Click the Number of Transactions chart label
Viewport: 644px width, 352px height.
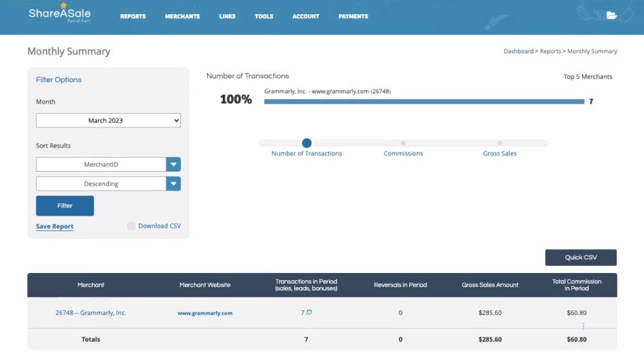pyautogui.click(x=307, y=153)
